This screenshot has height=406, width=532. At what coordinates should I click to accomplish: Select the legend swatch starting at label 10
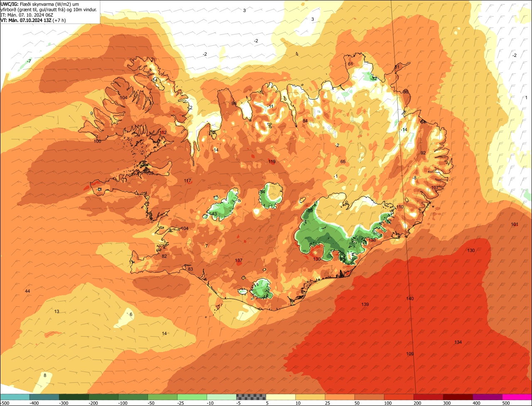310,397
